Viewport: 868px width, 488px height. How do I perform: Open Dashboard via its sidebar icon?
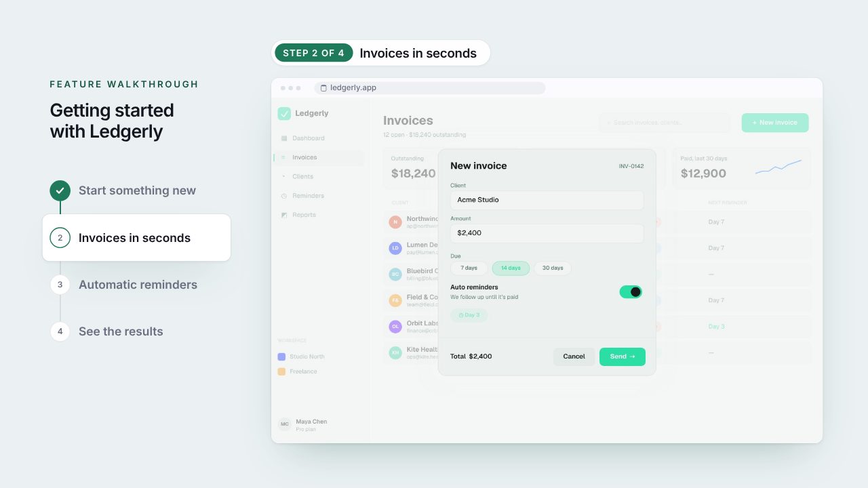coord(283,138)
